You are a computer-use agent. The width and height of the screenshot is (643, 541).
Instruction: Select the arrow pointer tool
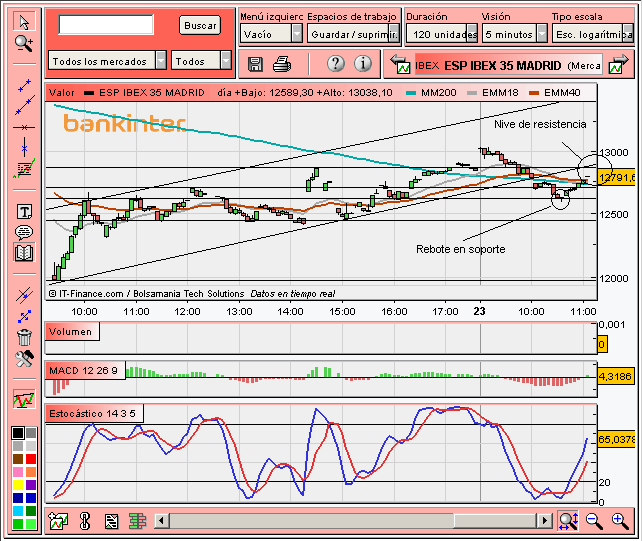click(24, 22)
